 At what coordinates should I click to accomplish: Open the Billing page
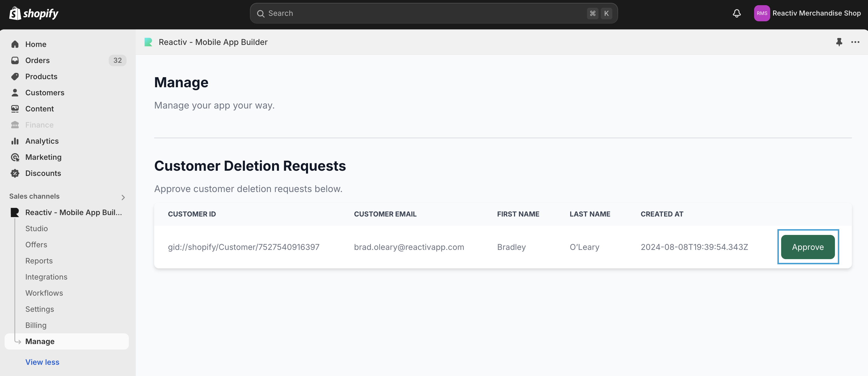36,325
